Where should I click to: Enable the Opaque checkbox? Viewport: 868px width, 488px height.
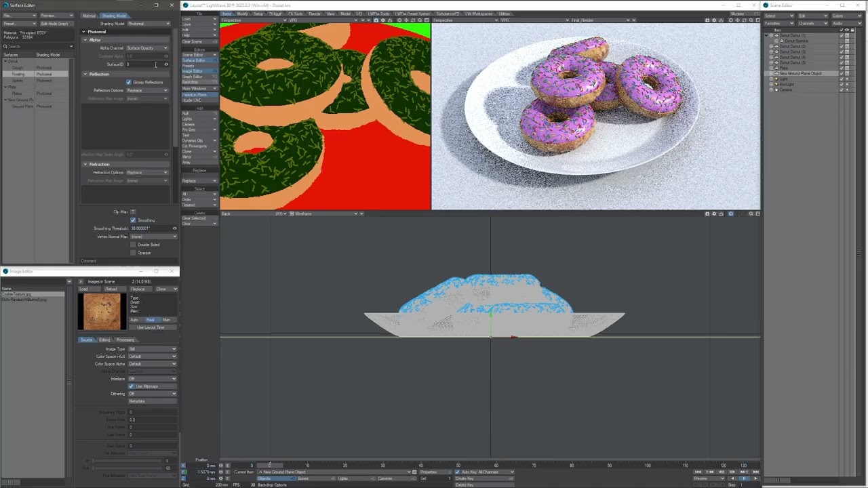[133, 253]
